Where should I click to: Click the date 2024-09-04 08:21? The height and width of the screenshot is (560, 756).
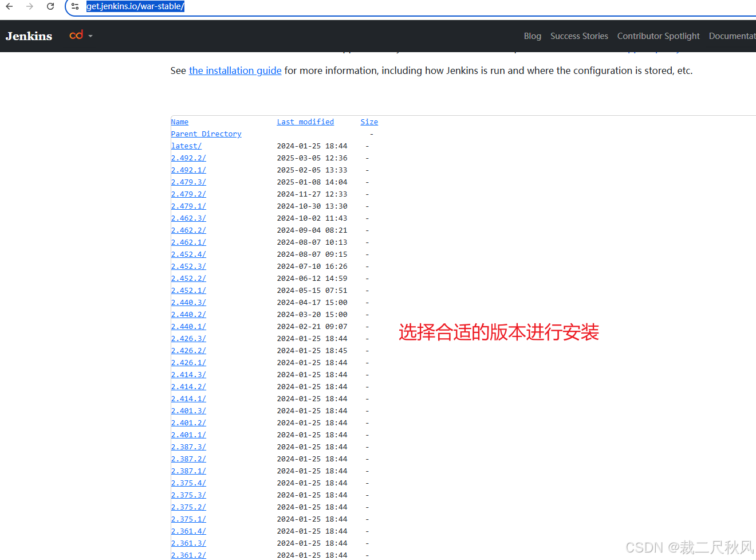[312, 230]
